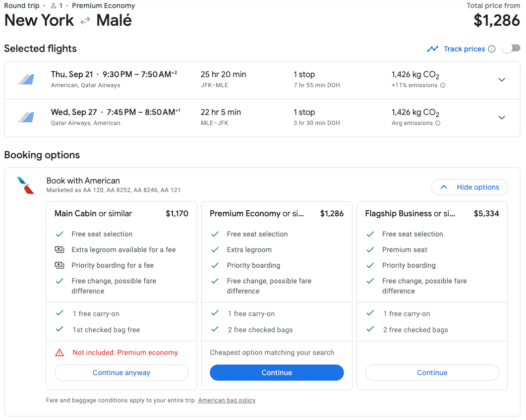Collapse booking options with Hide options
The image size is (526, 420).
tap(469, 187)
